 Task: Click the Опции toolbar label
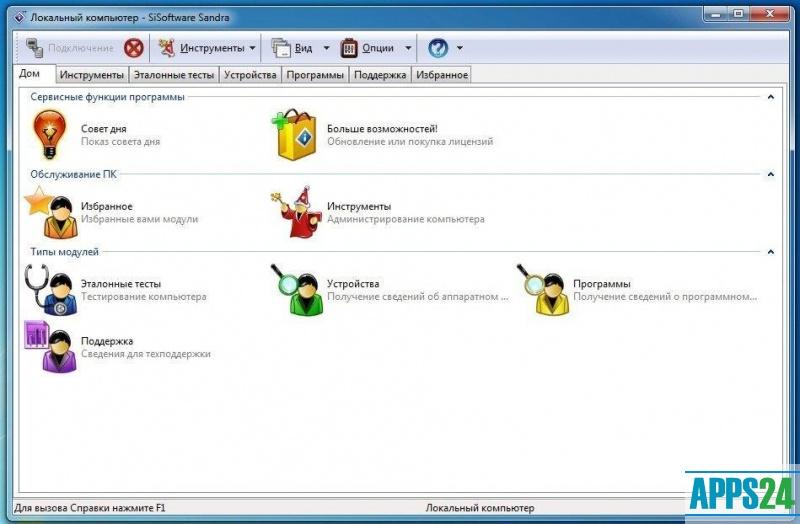coord(378,48)
